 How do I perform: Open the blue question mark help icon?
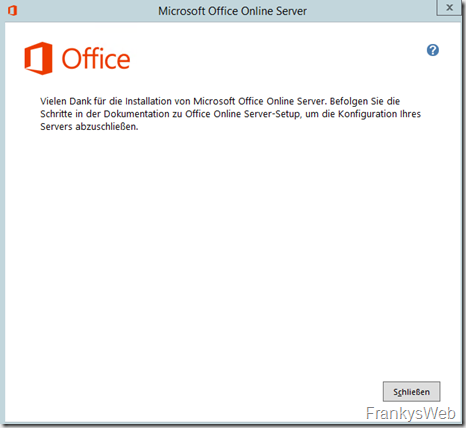(433, 50)
